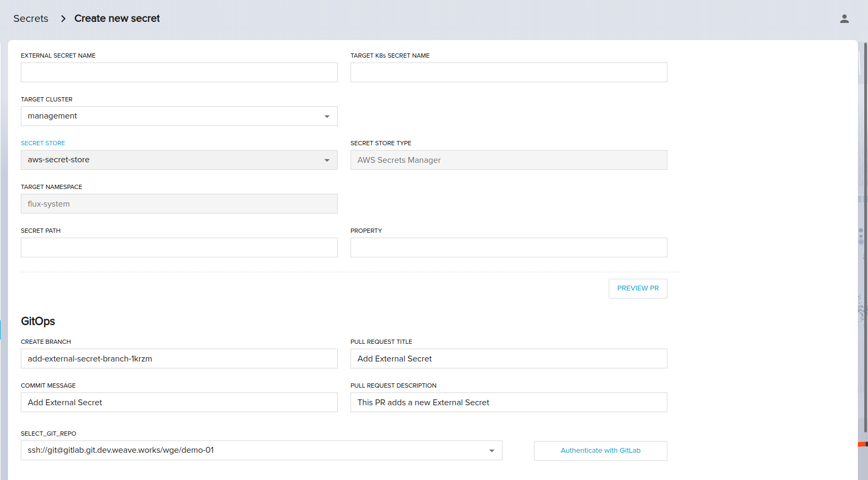Click the GitOps section heading
868x480 pixels.
(38, 321)
